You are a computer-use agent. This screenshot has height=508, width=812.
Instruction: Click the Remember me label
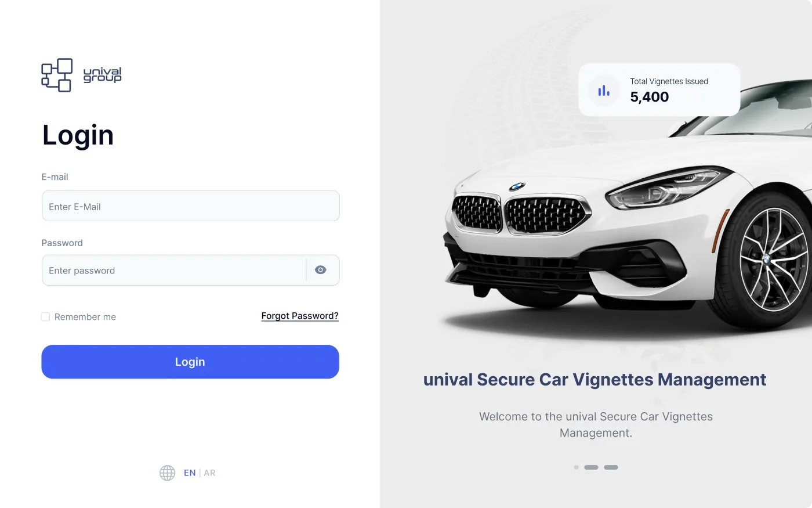(85, 317)
